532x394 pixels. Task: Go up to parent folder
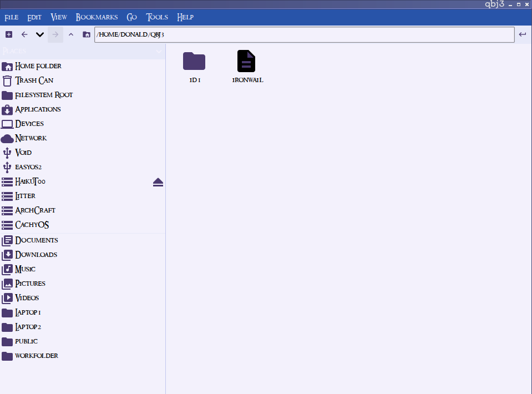(x=71, y=34)
